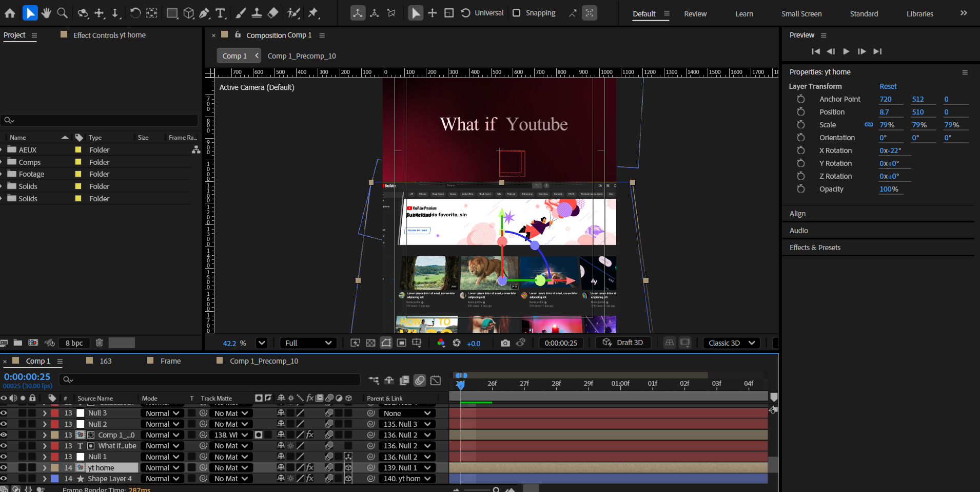Open the Classic 3D renderer dropdown
The width and height of the screenshot is (980, 492).
[731, 343]
